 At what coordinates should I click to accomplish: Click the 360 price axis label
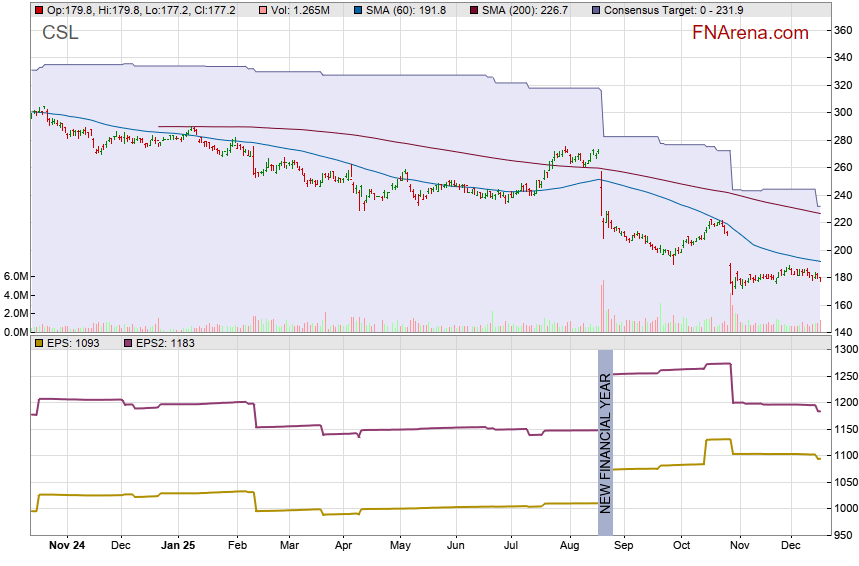click(841, 30)
